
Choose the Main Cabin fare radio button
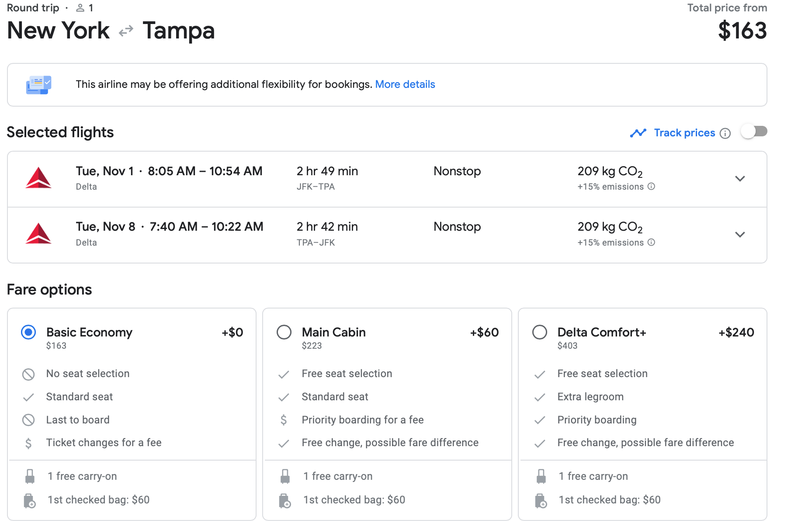[284, 333]
